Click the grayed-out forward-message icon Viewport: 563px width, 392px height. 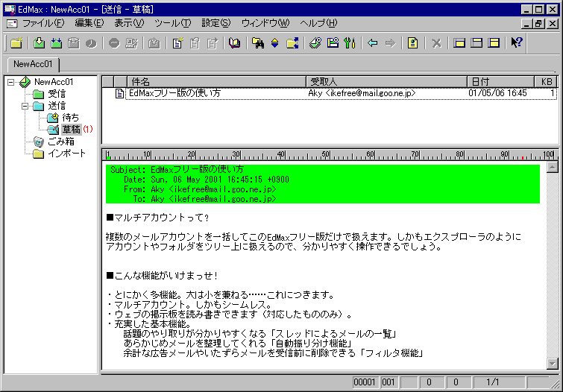click(212, 43)
